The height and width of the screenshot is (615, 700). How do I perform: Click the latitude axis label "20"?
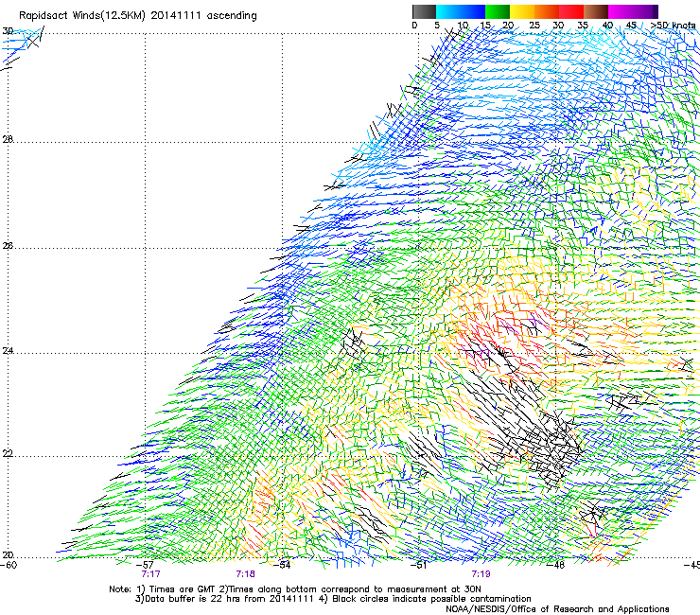[x=8, y=555]
